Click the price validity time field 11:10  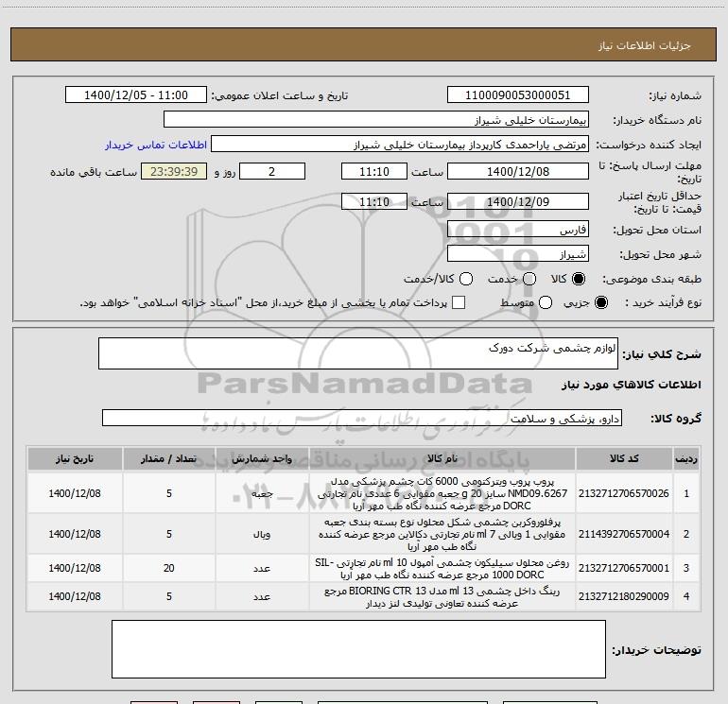[374, 201]
